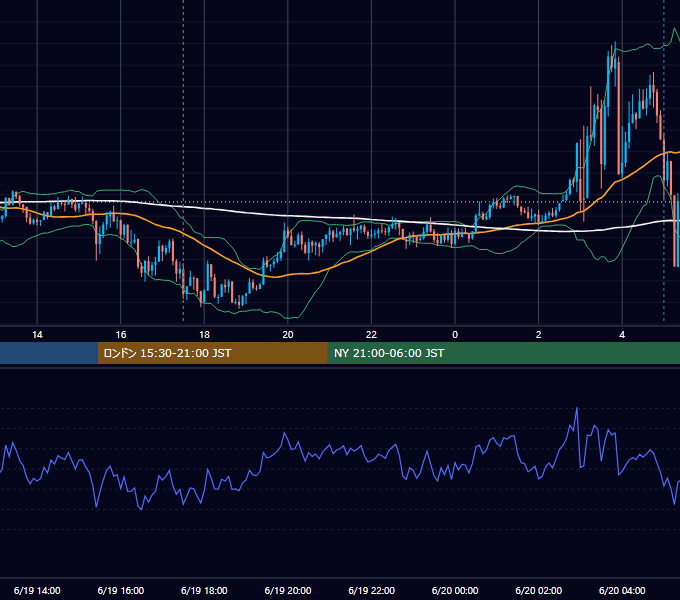Click the 6/19 18:00 time label
The image size is (680, 600).
[x=204, y=590]
